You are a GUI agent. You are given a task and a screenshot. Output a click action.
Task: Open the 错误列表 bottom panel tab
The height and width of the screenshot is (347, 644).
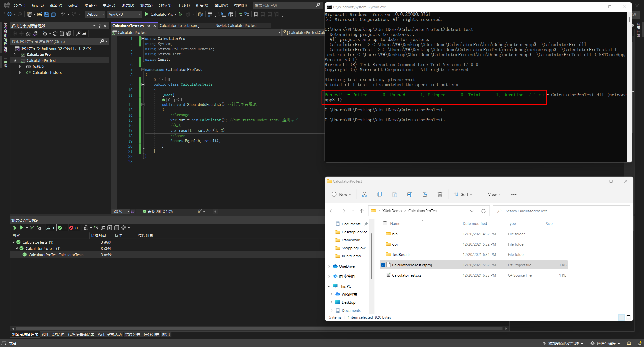[x=132, y=334]
